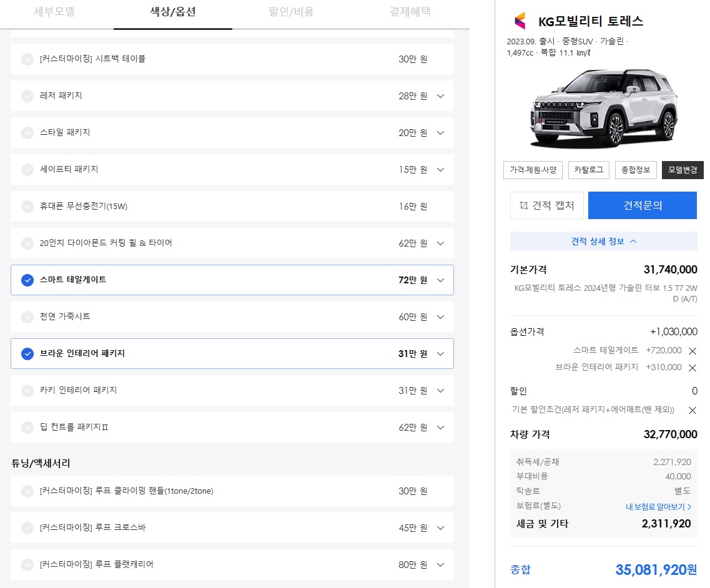Open 내 보험료 알아보기 link

[658, 506]
